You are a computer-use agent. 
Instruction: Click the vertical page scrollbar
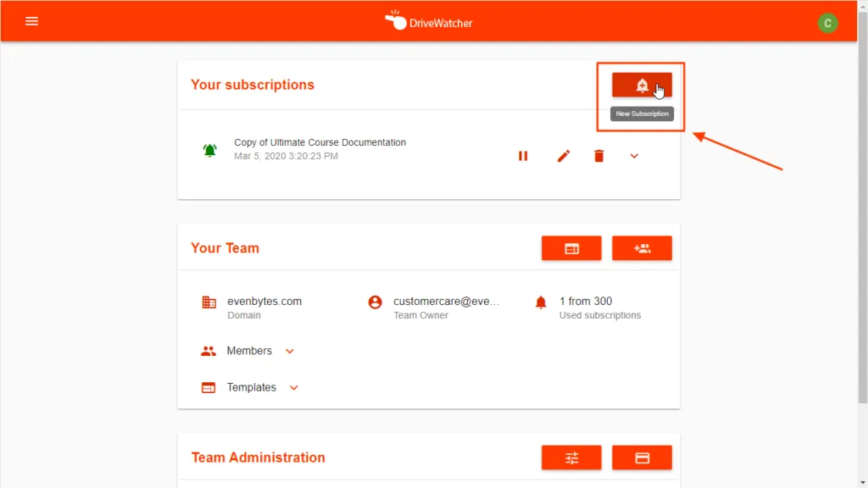click(862, 208)
